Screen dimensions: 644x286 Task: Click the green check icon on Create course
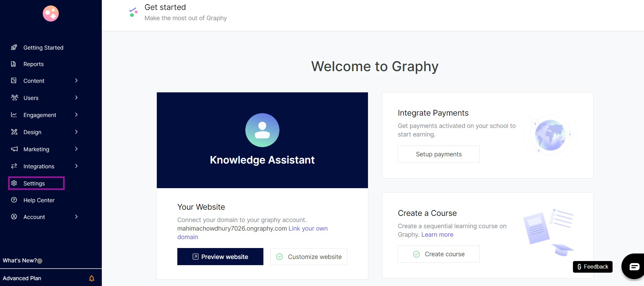pos(416,254)
